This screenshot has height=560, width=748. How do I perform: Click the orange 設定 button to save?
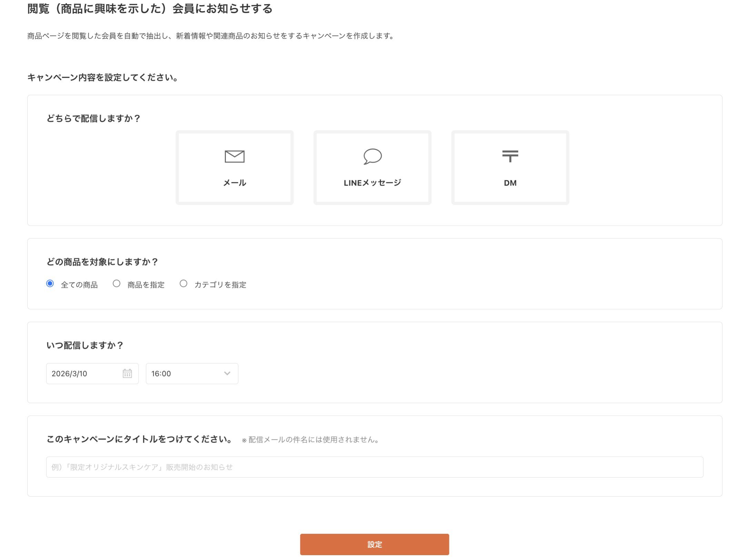pos(375,544)
